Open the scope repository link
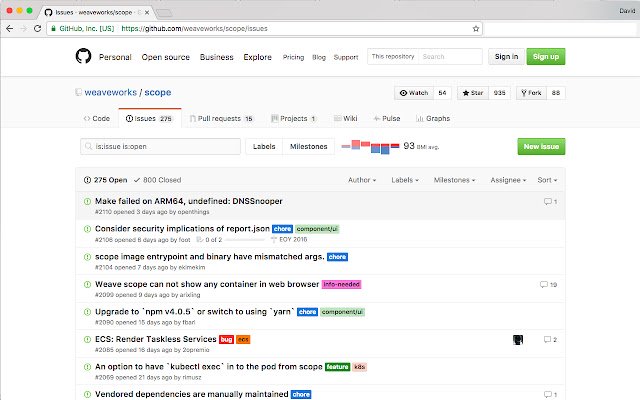The image size is (640, 400). pyautogui.click(x=158, y=92)
